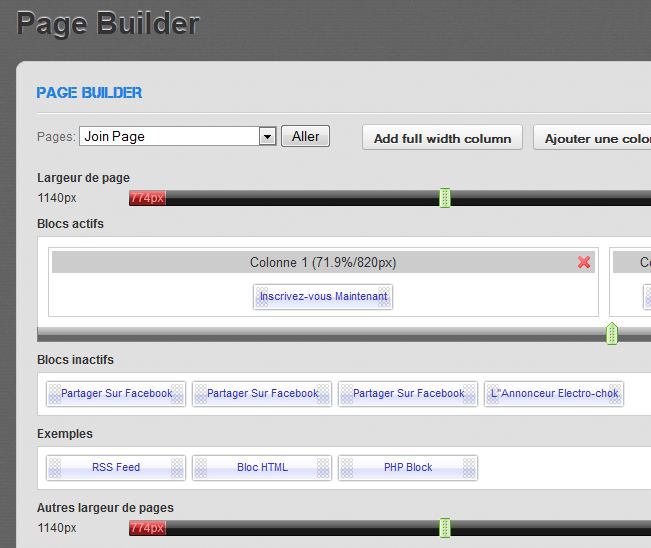The image size is (651, 548).
Task: Click the green handle on Autres largeur de pages slider
Action: [x=445, y=527]
